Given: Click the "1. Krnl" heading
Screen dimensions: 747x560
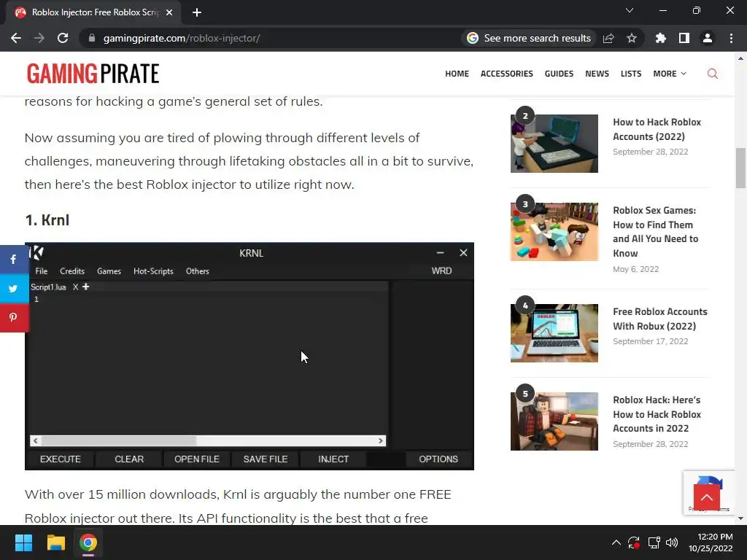Looking at the screenshot, I should [47, 220].
